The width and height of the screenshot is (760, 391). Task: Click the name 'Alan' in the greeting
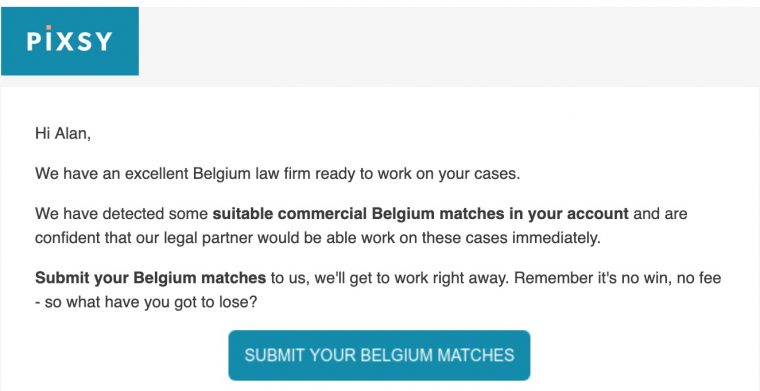point(70,134)
